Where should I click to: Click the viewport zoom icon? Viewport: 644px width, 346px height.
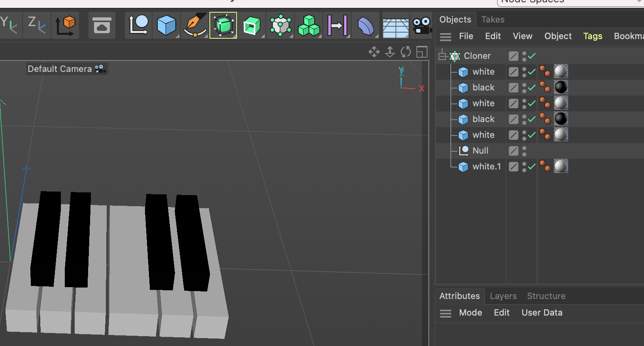pos(390,52)
